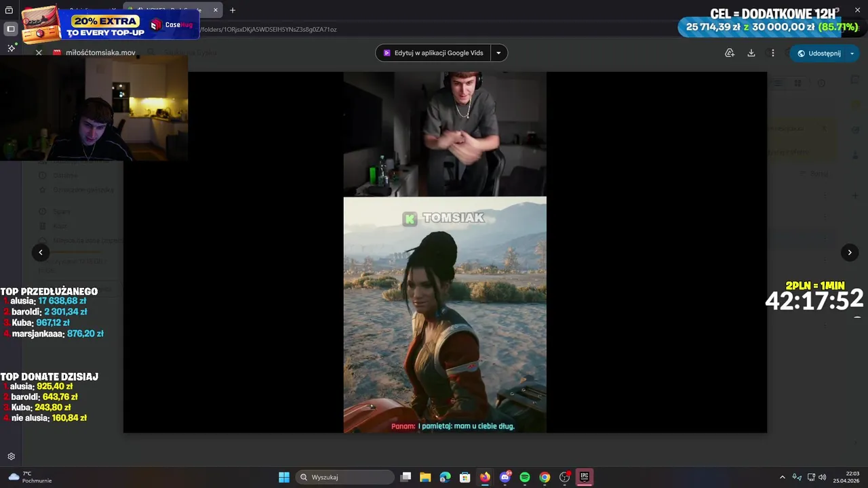This screenshot has height=488, width=868.
Task: Expand the Udostępnij dropdown arrow
Action: pos(852,54)
